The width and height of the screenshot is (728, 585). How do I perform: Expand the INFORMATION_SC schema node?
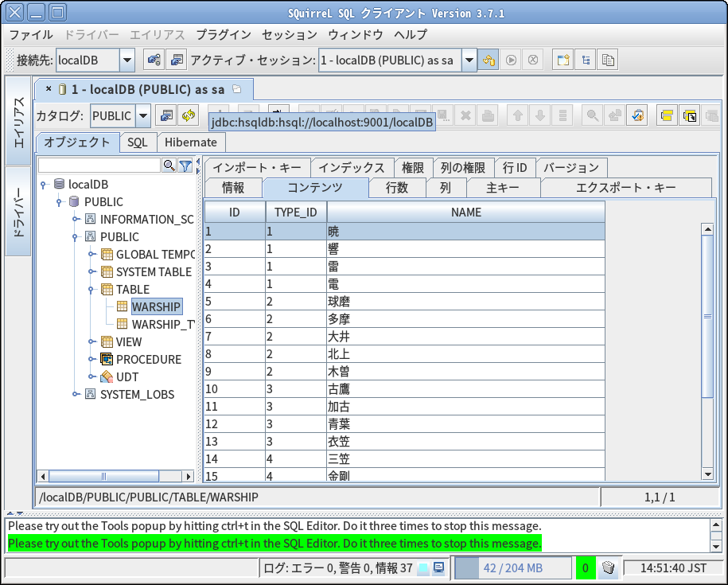click(x=76, y=219)
